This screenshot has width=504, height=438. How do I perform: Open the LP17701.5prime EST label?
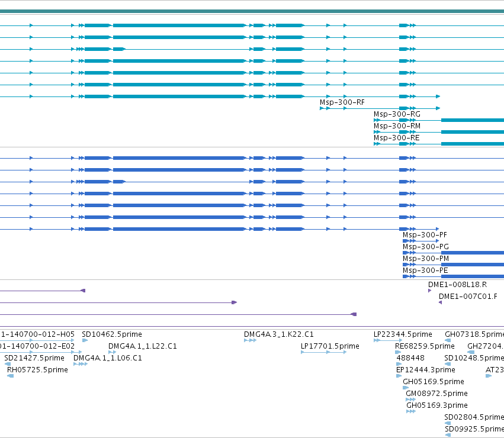[x=330, y=346]
